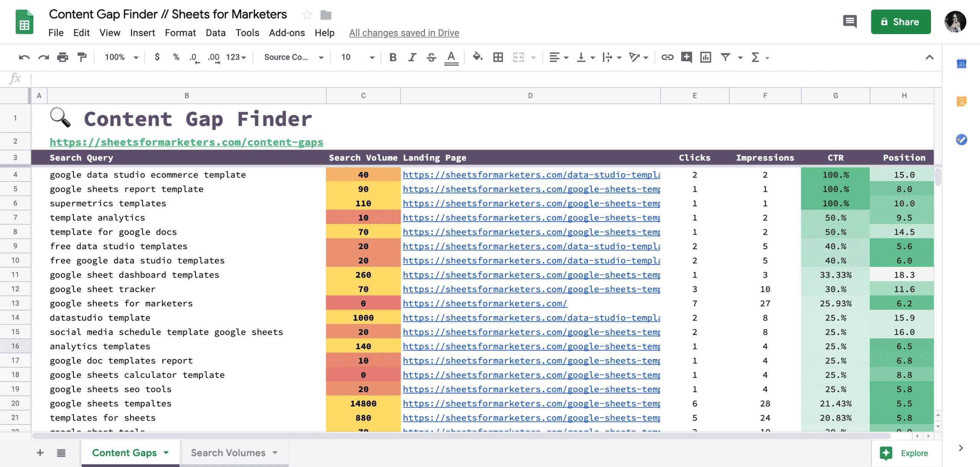The width and height of the screenshot is (980, 467).
Task: Open text wrapping dropdown
Action: pyautogui.click(x=611, y=57)
